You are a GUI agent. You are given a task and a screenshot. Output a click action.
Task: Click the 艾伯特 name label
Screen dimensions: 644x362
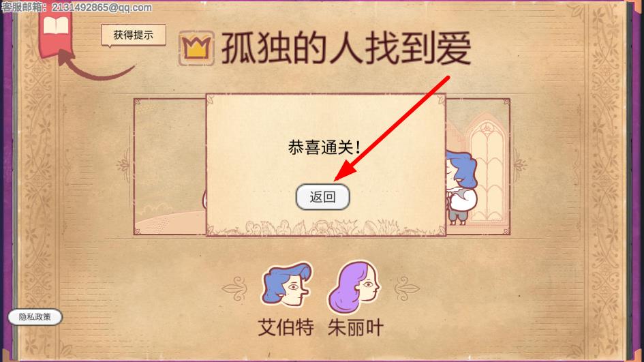pos(286,327)
